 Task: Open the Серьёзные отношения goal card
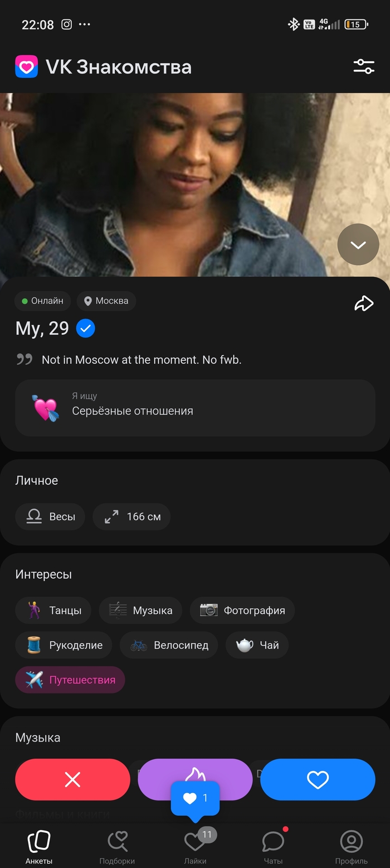(x=195, y=407)
